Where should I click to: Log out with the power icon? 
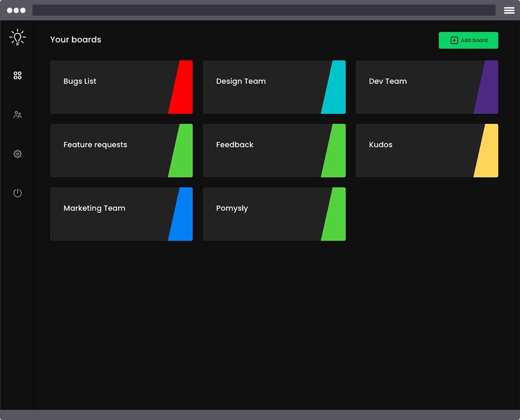tap(17, 193)
